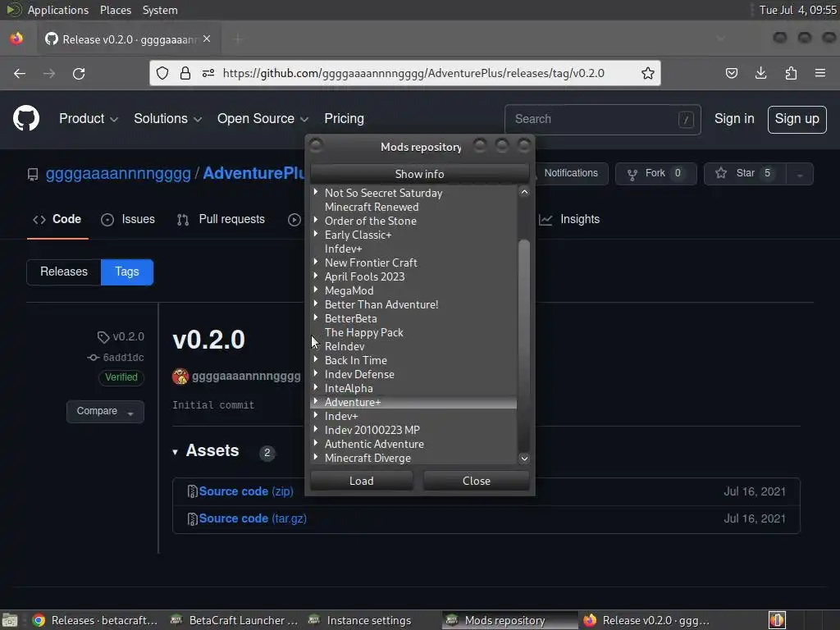The width and height of the screenshot is (840, 630).
Task: Click the mod list scroll down arrow
Action: (x=524, y=459)
